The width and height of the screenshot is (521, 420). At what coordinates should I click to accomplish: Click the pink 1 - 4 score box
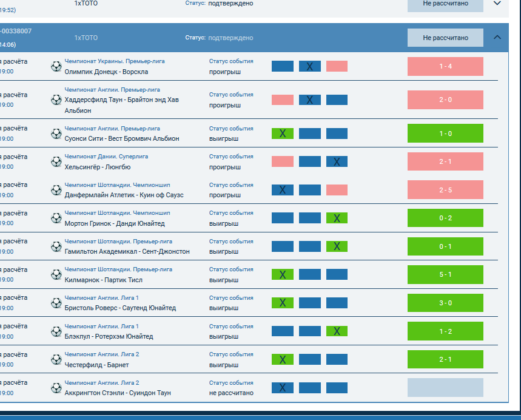(445, 66)
